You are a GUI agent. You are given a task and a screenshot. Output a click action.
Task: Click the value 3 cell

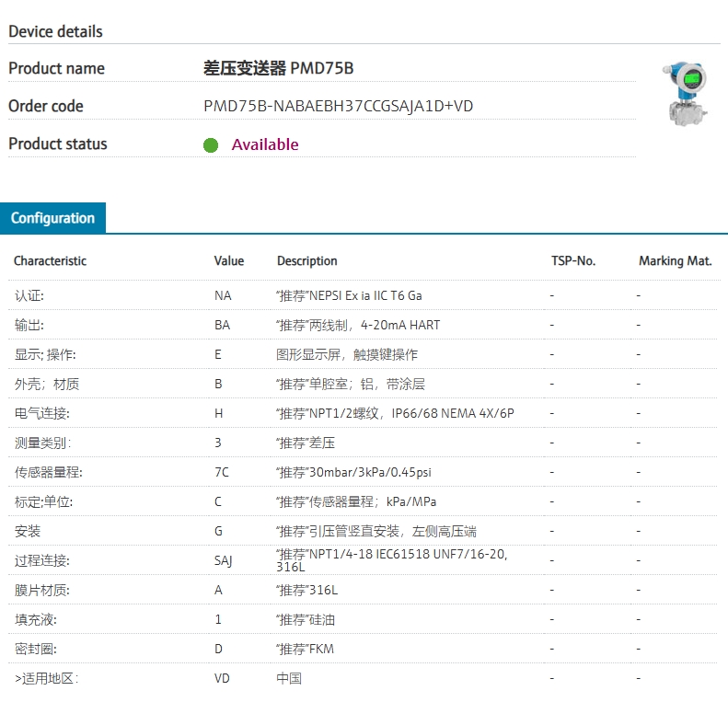(218, 443)
